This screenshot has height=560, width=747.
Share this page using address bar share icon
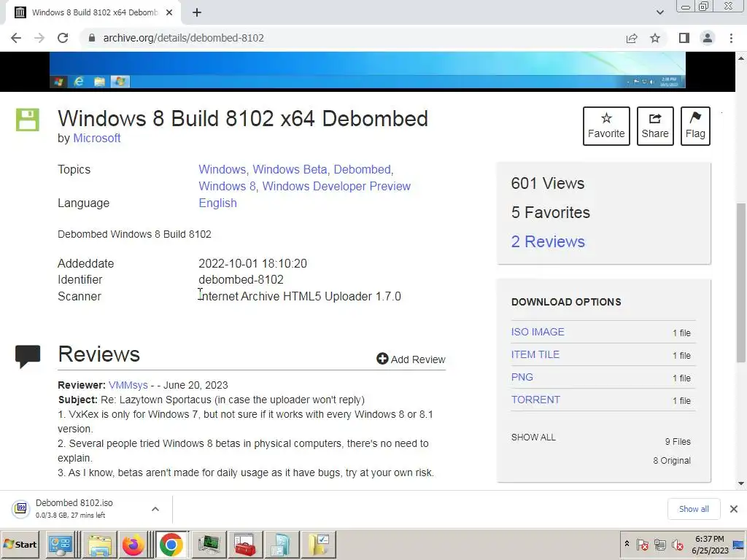pyautogui.click(x=632, y=38)
